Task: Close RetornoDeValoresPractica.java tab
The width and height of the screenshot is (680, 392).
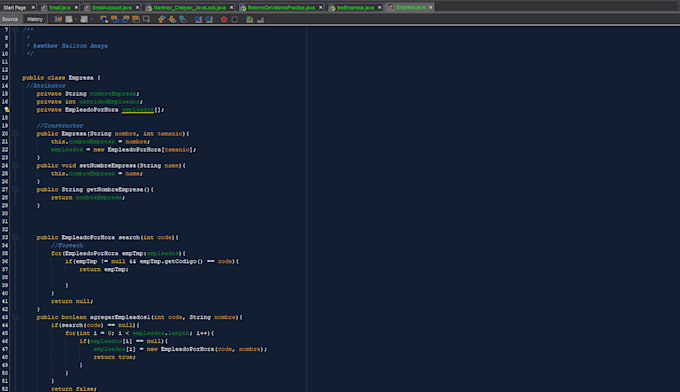Action: pyautogui.click(x=320, y=7)
